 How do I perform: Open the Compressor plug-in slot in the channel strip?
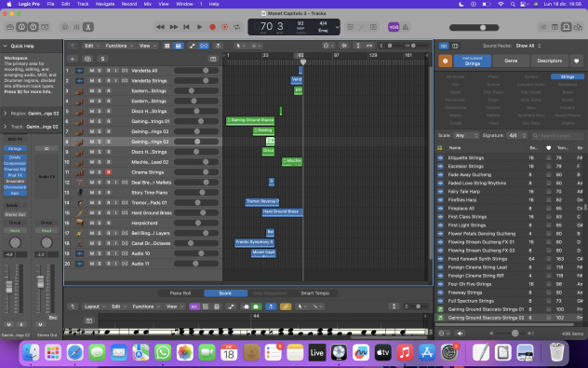pyautogui.click(x=15, y=163)
